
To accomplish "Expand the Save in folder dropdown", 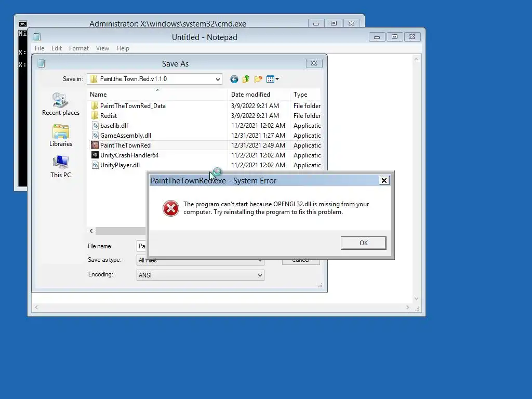I will click(x=218, y=79).
